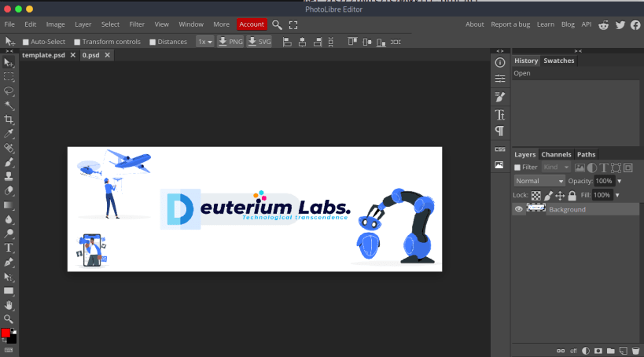Expand the Opacity slider arrow
The width and height of the screenshot is (644, 357).
point(620,181)
